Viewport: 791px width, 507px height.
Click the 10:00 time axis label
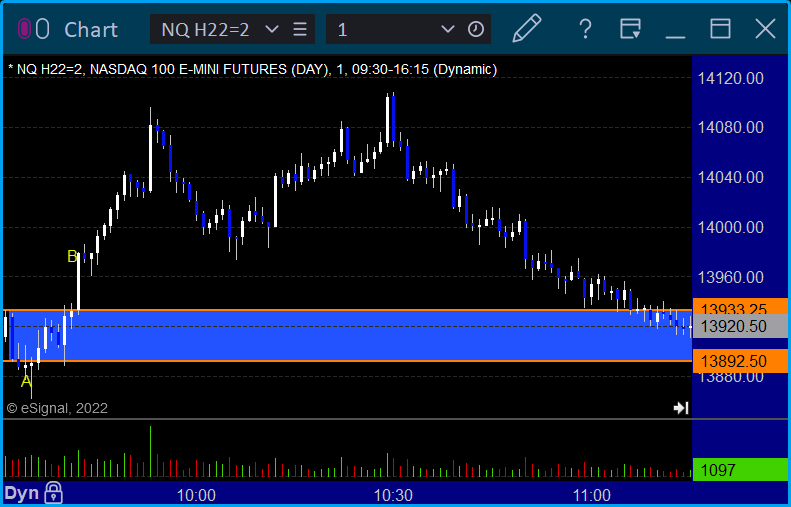pyautogui.click(x=196, y=495)
